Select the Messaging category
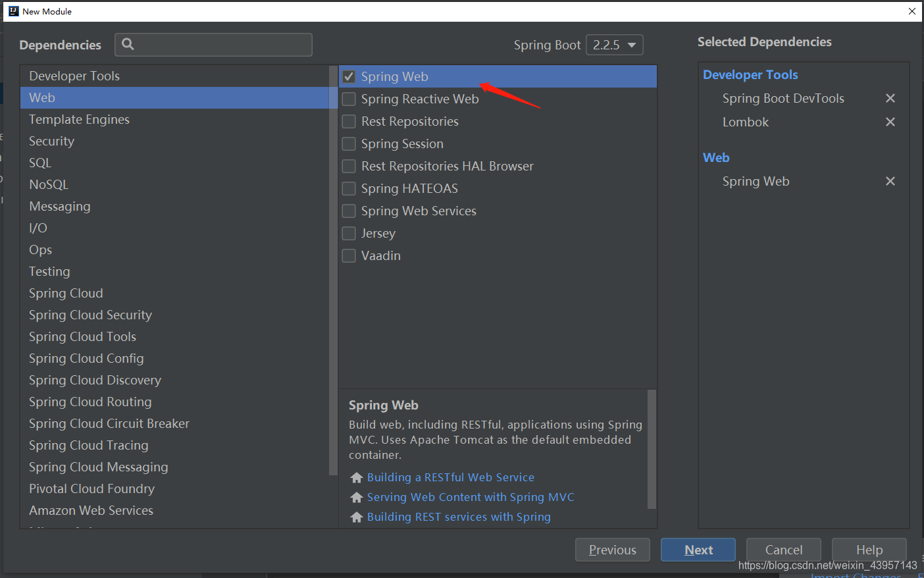The height and width of the screenshot is (578, 924). (174, 206)
